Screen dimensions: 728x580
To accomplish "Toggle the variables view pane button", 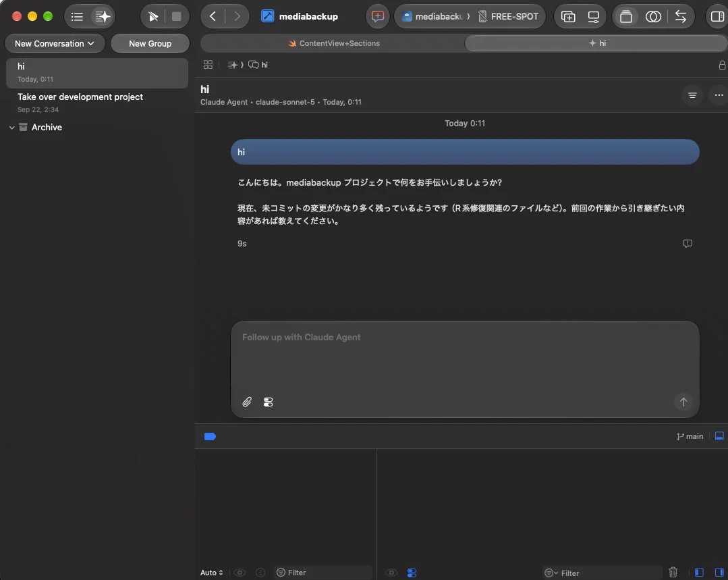I will pos(699,573).
